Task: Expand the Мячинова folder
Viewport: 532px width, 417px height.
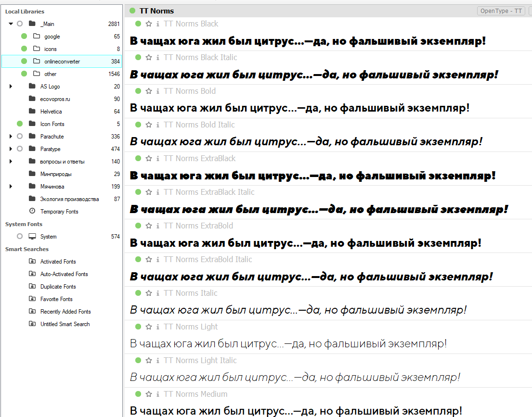Action: 11,187
